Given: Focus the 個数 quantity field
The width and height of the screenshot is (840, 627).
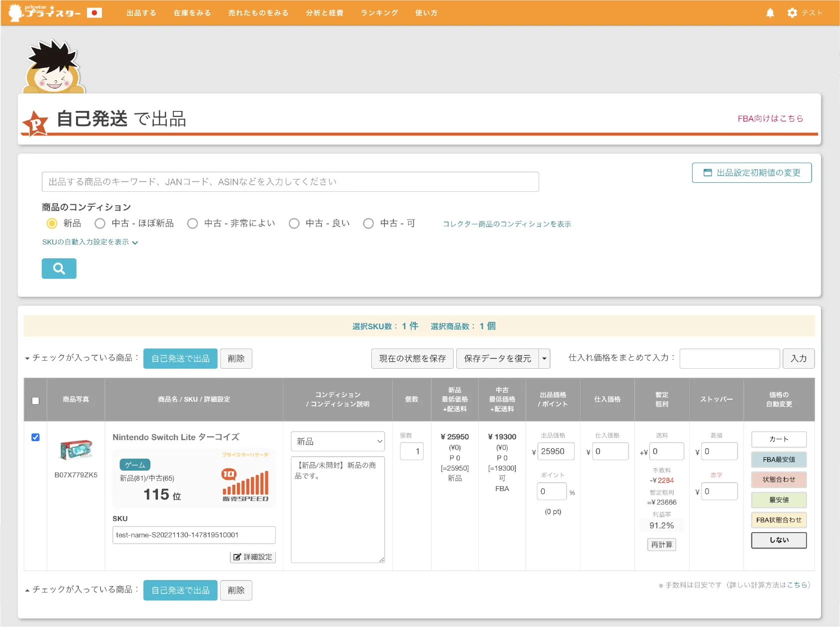Looking at the screenshot, I should pos(412,451).
